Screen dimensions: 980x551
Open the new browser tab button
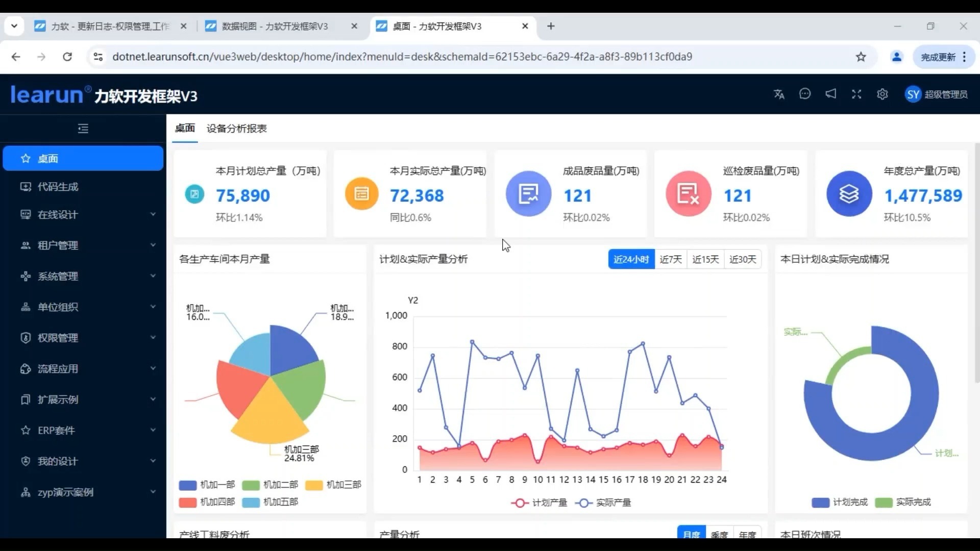pyautogui.click(x=551, y=26)
